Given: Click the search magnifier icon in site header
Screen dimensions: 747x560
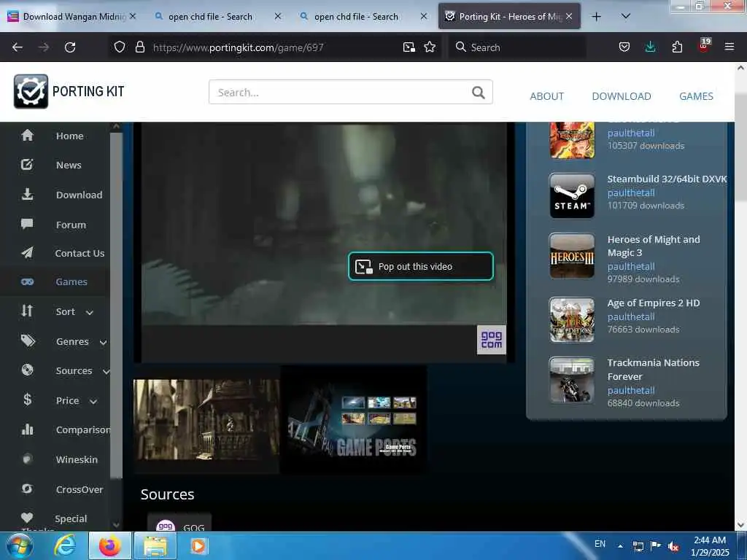Looking at the screenshot, I should (479, 93).
